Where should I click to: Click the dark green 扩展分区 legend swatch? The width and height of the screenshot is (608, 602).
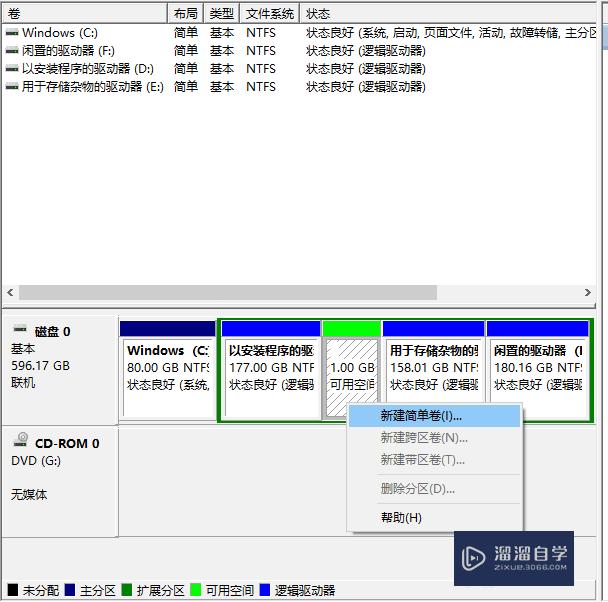pos(127,590)
